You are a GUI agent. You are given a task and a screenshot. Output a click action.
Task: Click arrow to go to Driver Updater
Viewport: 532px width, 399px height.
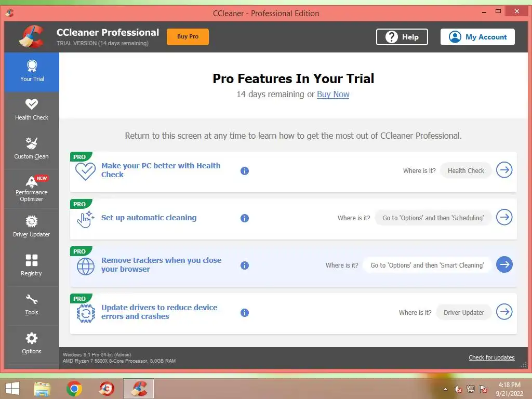pos(504,312)
